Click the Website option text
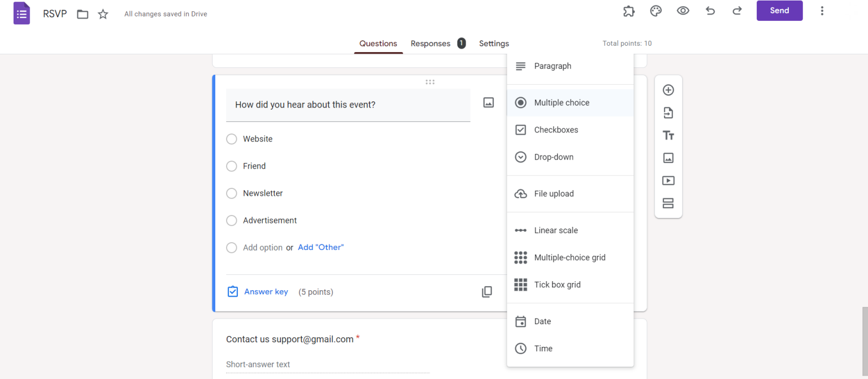This screenshot has height=379, width=868. pos(258,139)
